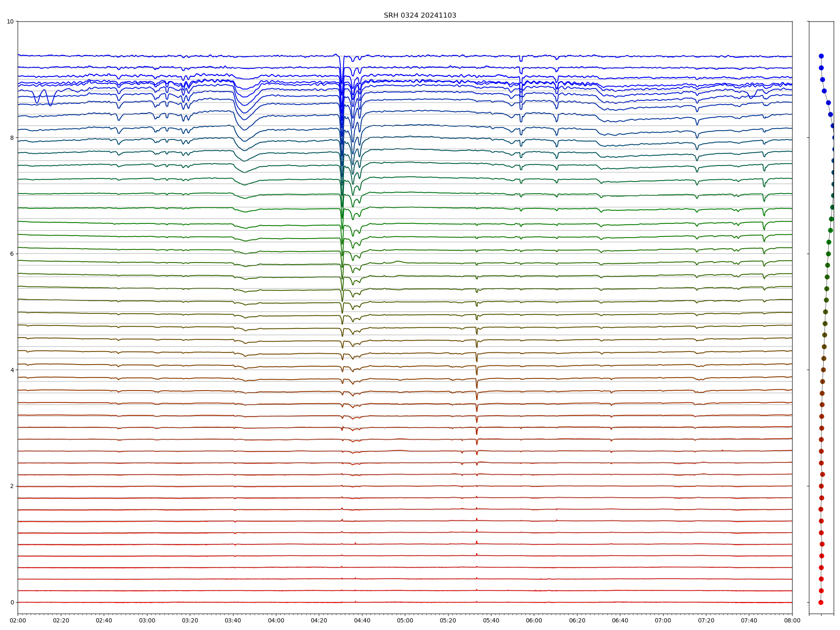Click the 05:40 time axis label
This screenshot has width=840, height=630.
(x=491, y=620)
